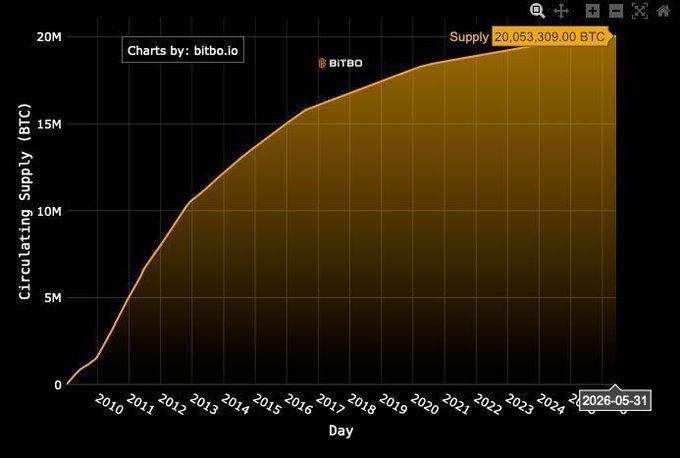The width and height of the screenshot is (680, 458).
Task: Click the 2010 x-axis tick label
Action: (x=109, y=404)
